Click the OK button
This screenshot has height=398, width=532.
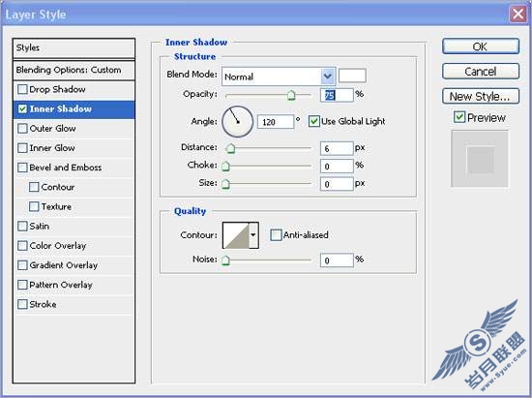[x=481, y=46]
